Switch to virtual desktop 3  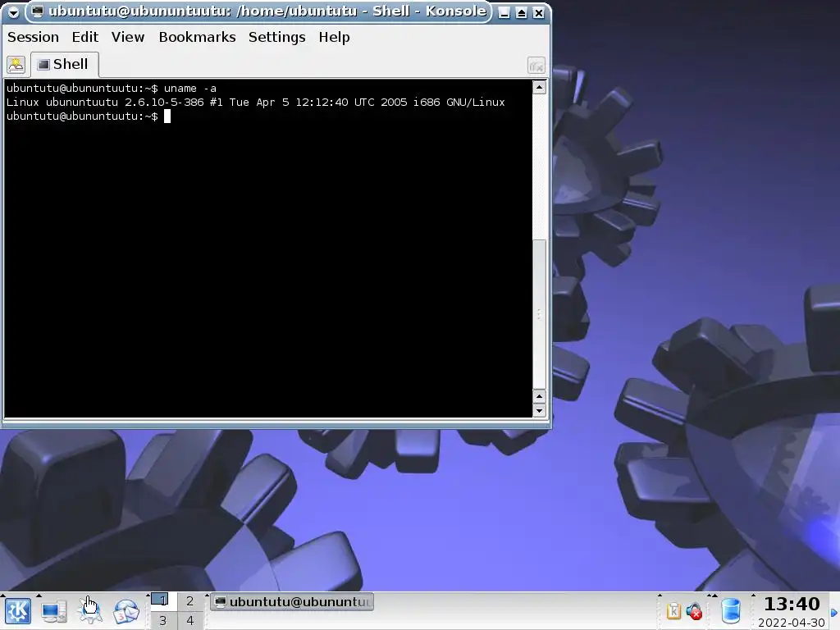[x=162, y=620]
